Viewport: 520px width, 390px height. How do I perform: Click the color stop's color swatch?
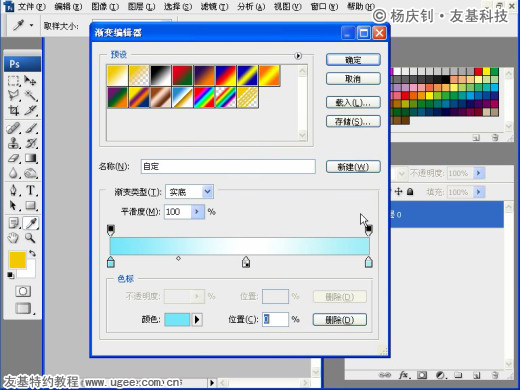tap(177, 320)
